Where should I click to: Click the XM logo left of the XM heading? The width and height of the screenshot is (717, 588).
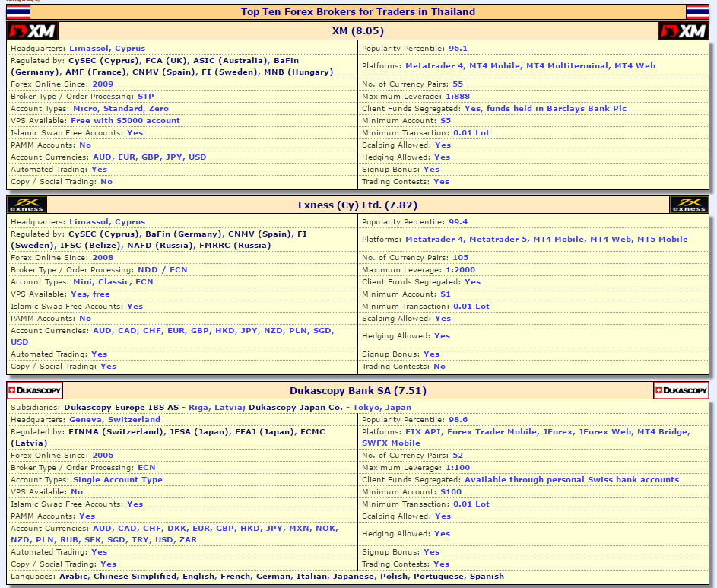point(33,31)
